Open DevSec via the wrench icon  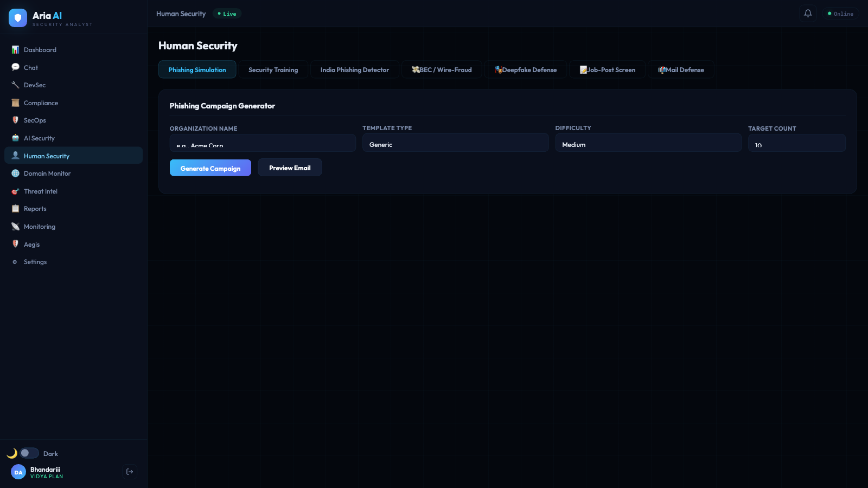[x=15, y=85]
